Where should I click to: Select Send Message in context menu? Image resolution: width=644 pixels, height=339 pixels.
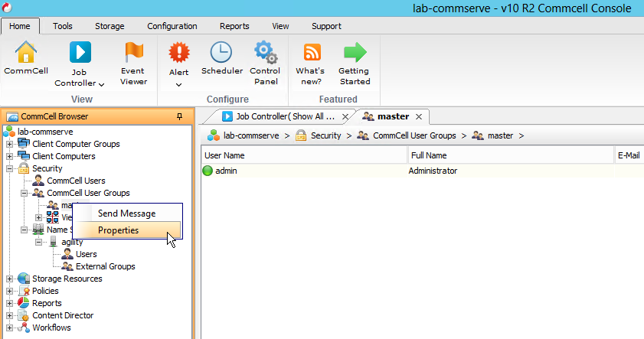coord(126,214)
